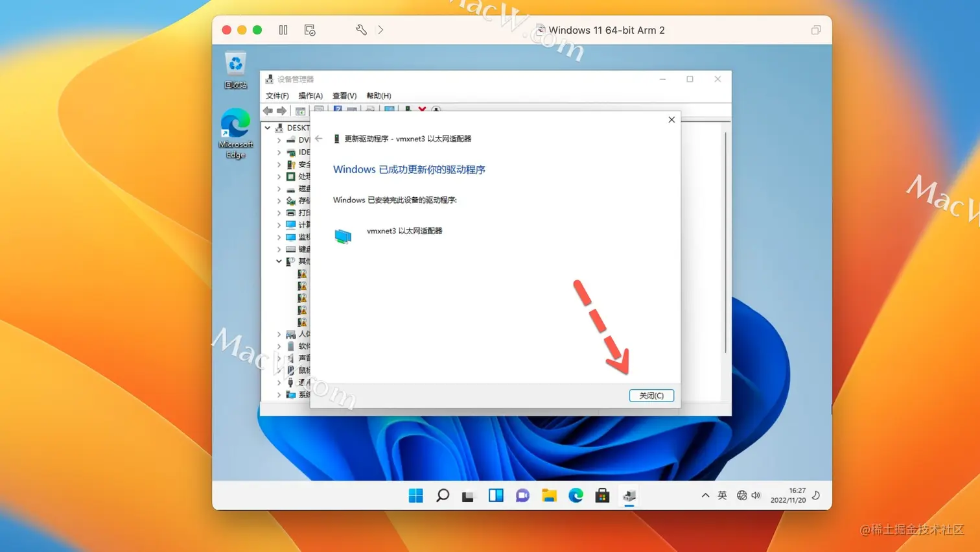Viewport: 980px width, 552px height.
Task: Click the yellow macOS minimize button
Action: pos(242,30)
